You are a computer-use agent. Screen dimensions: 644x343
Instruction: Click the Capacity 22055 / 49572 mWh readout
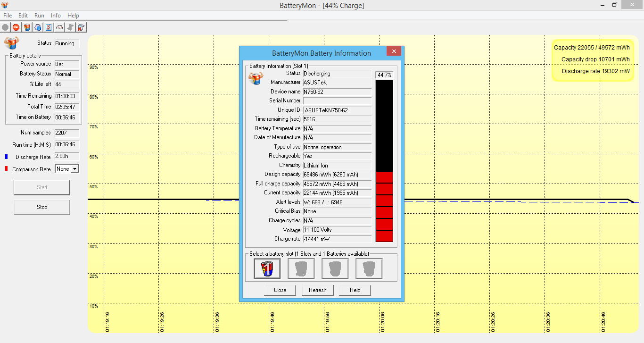592,48
